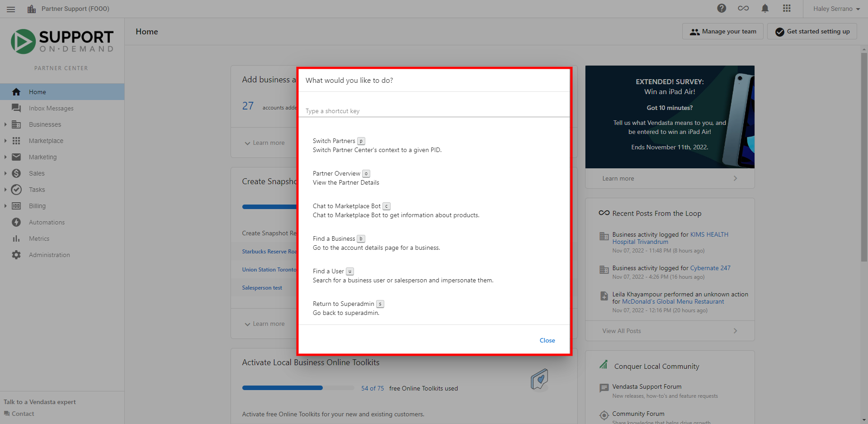Click the Billing icon in sidebar

(16, 206)
